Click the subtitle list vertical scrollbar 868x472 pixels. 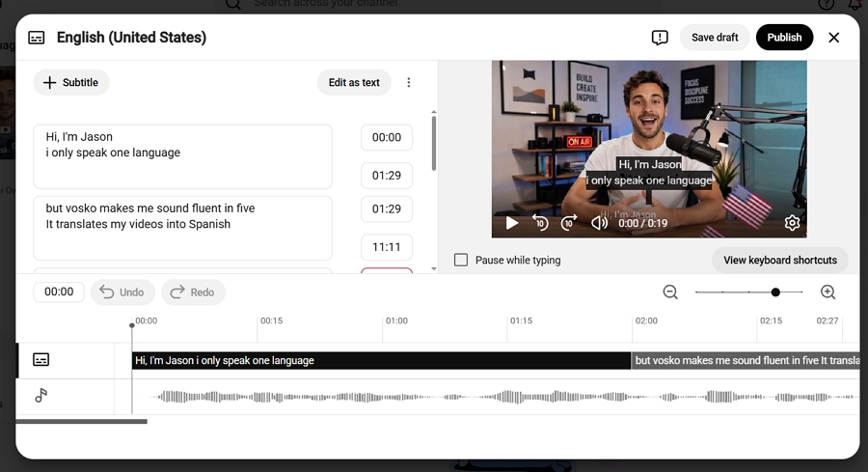tap(433, 144)
